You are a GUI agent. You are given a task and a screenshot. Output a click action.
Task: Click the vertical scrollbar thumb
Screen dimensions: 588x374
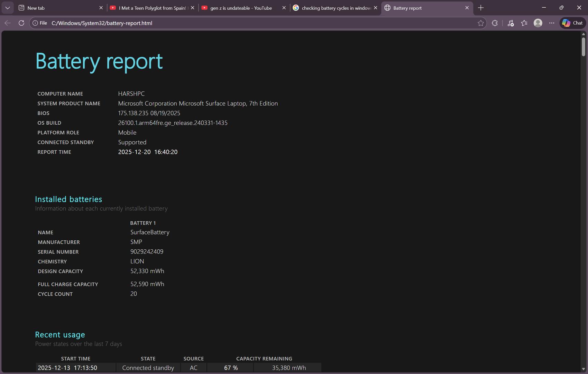[x=584, y=47]
